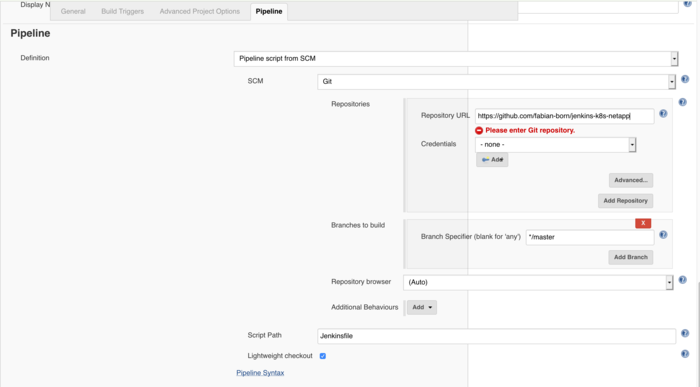Open help icon for Repository browser
This screenshot has width=700, height=387.
(682, 280)
